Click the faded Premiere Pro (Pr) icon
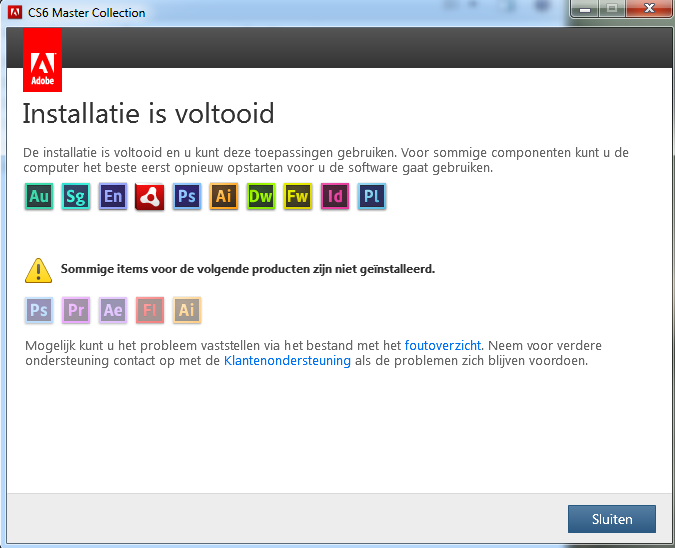Image resolution: width=675 pixels, height=548 pixels. [x=76, y=310]
